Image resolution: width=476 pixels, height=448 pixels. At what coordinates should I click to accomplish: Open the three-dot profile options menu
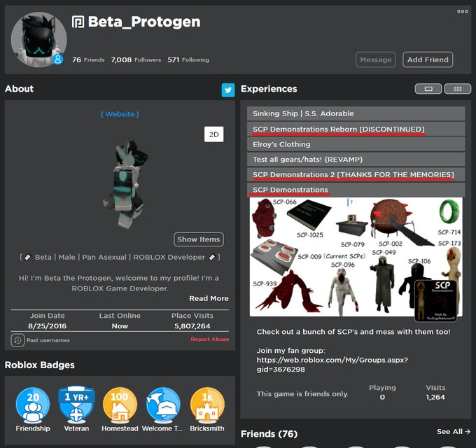462,11
